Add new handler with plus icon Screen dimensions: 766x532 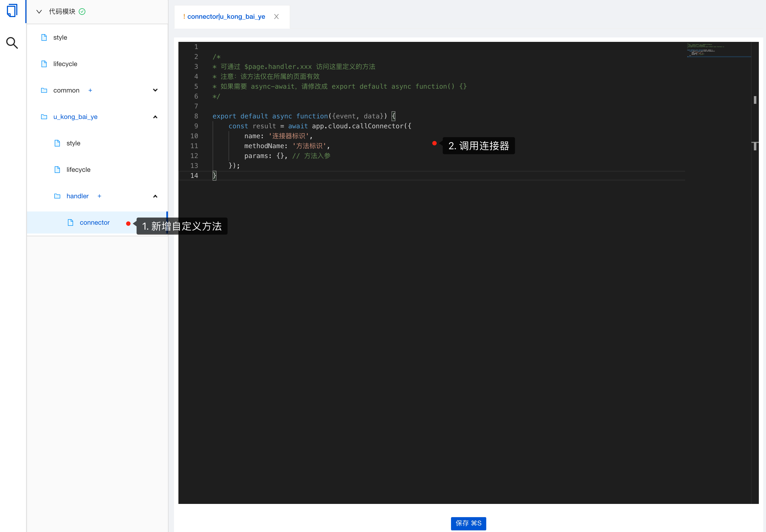pyautogui.click(x=99, y=196)
